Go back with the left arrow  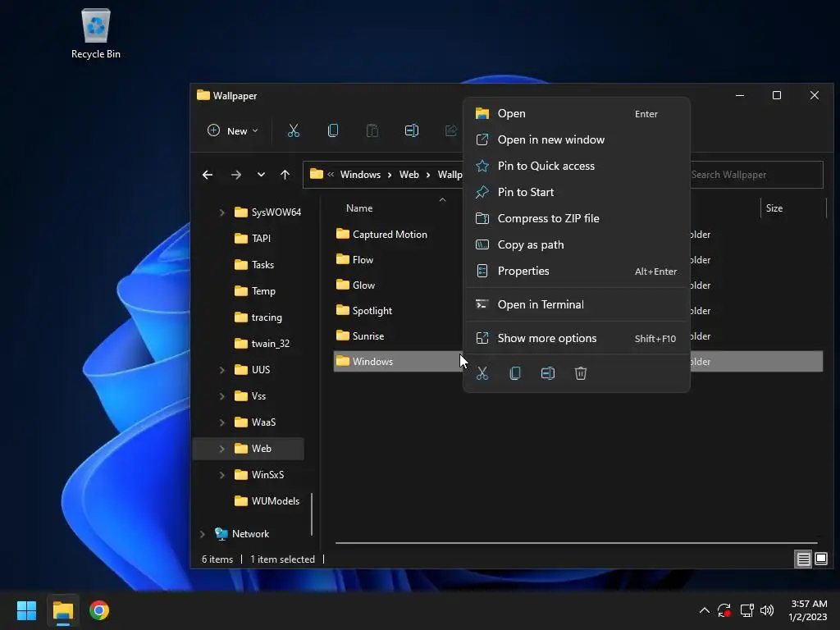(x=208, y=175)
